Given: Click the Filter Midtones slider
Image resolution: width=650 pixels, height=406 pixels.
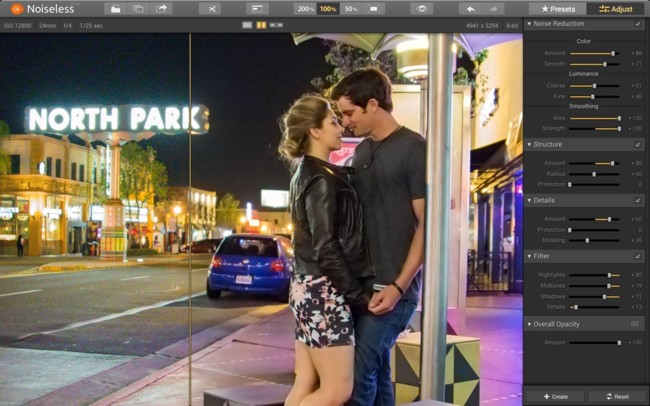Looking at the screenshot, I should [x=594, y=286].
